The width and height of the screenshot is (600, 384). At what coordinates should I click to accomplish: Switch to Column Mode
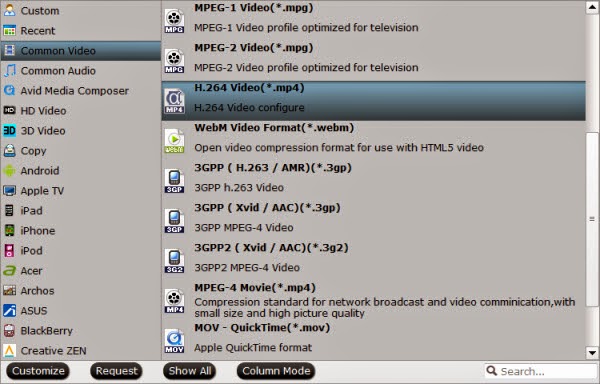pos(276,371)
